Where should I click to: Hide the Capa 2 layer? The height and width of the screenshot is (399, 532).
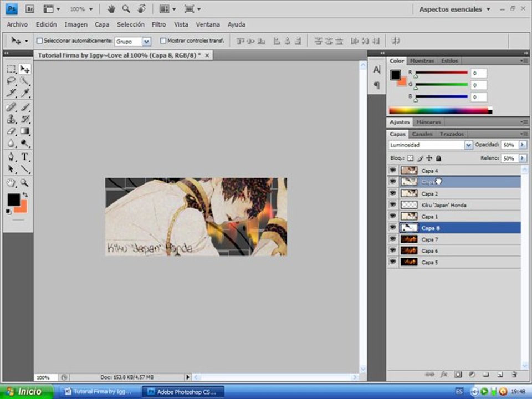click(x=393, y=193)
